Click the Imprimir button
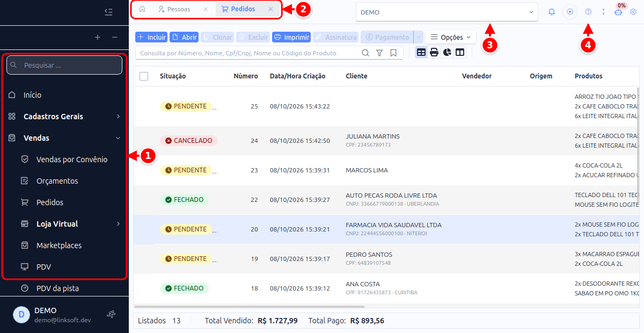The image size is (644, 333). [x=291, y=37]
